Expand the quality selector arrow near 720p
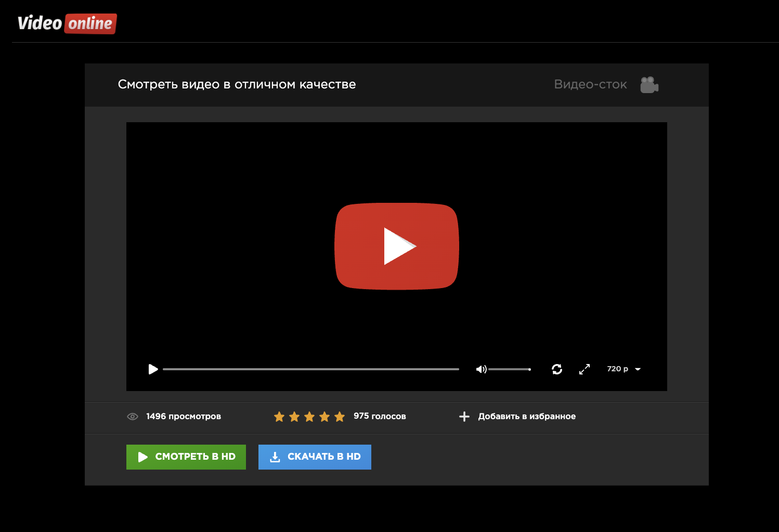 tap(638, 369)
